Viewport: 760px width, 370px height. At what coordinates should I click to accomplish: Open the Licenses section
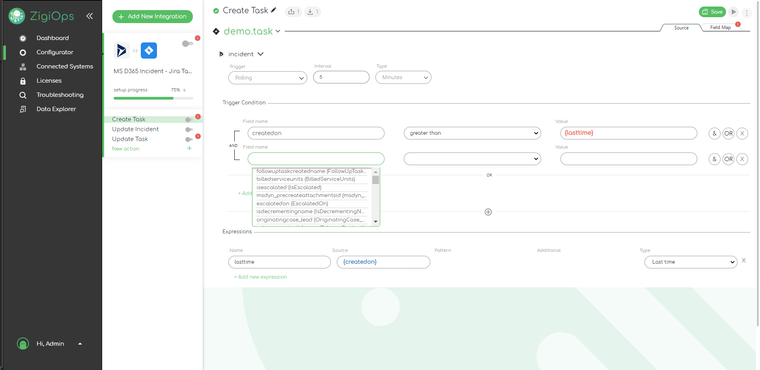point(49,80)
